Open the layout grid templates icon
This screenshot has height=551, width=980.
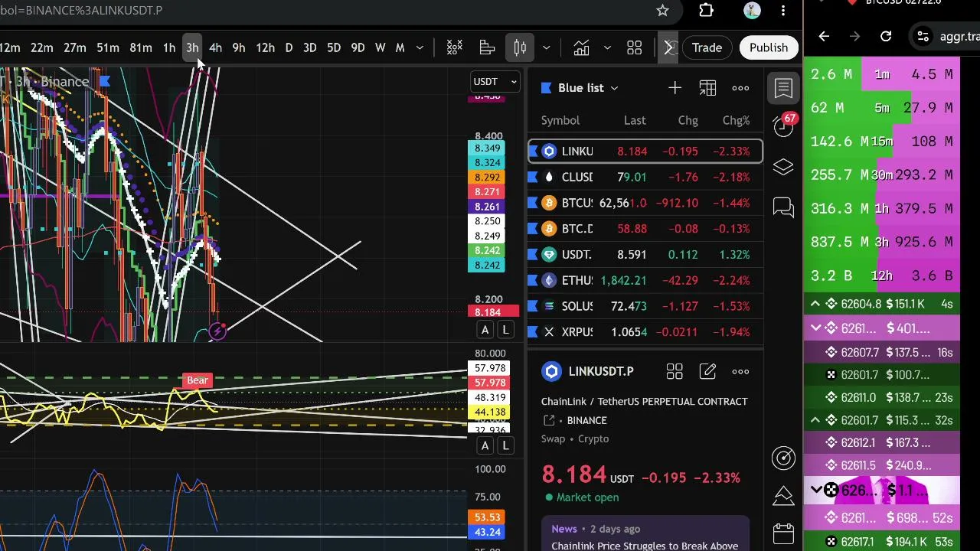tap(635, 48)
